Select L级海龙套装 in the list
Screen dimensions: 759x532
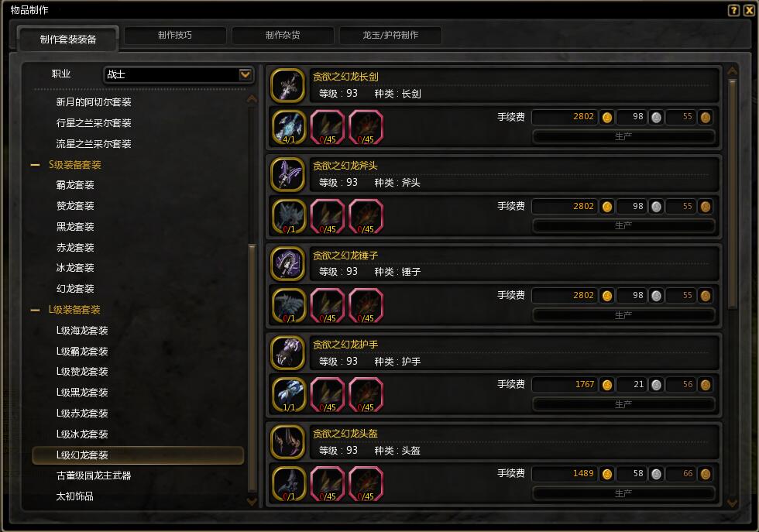(82, 331)
